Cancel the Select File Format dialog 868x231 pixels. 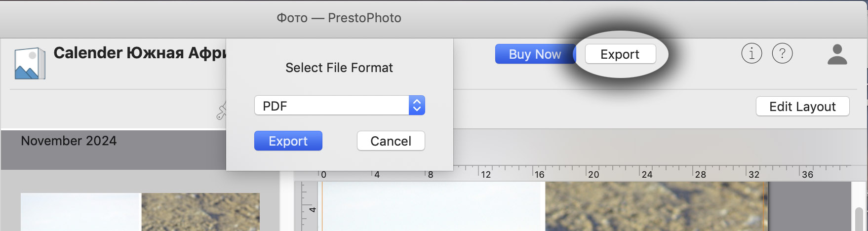pos(391,141)
